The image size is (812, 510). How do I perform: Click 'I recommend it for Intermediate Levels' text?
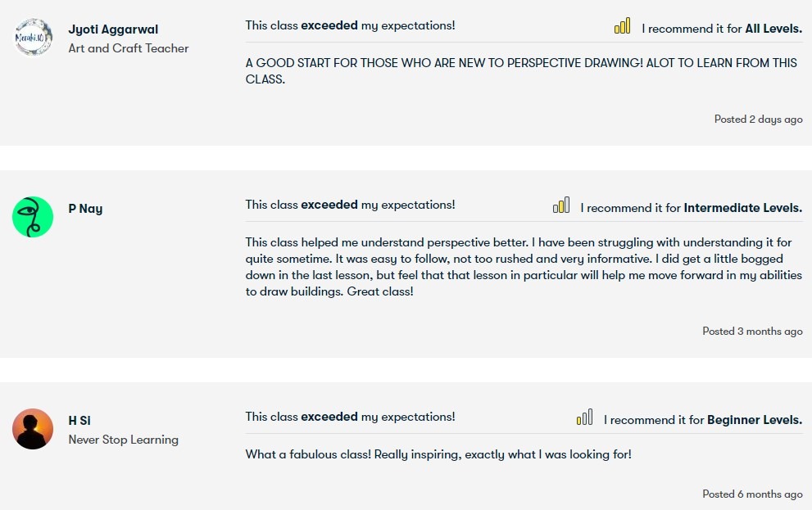(x=691, y=208)
